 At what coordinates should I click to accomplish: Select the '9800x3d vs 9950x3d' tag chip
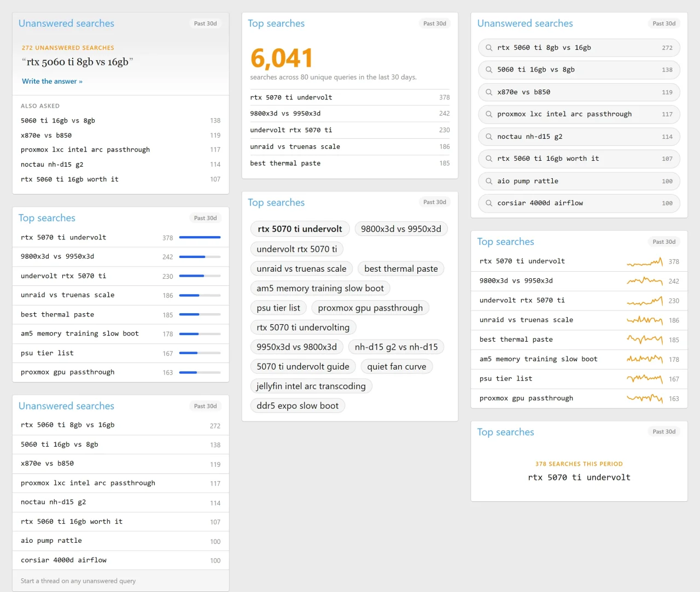[401, 229]
